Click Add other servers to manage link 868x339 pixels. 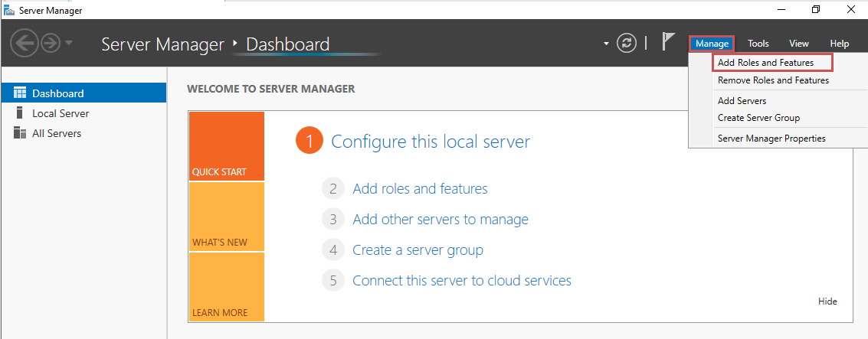pos(440,220)
